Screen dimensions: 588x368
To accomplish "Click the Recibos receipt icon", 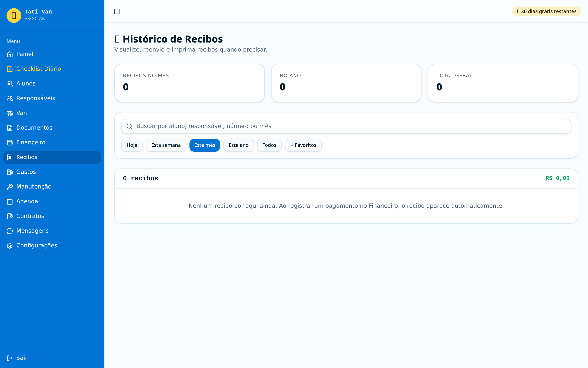I will pos(10,157).
